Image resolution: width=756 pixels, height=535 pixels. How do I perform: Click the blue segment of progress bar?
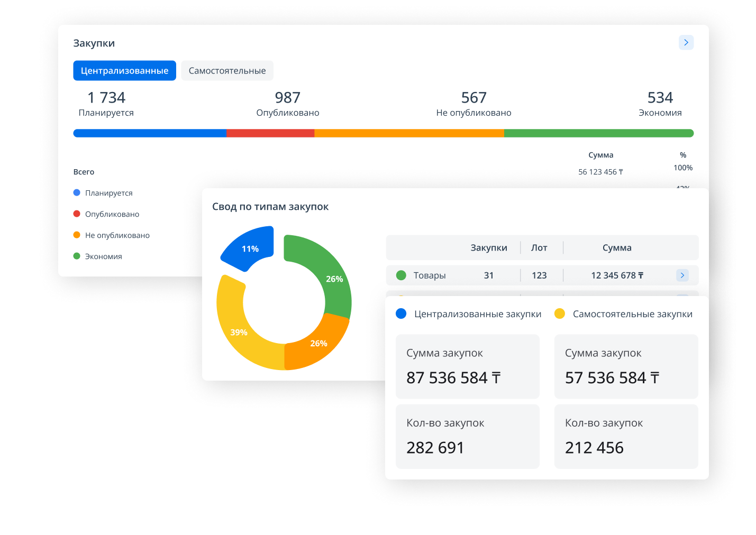[149, 133]
